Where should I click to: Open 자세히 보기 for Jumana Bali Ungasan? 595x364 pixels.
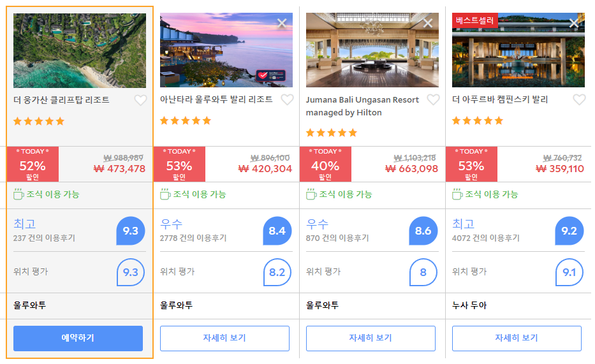(371, 339)
